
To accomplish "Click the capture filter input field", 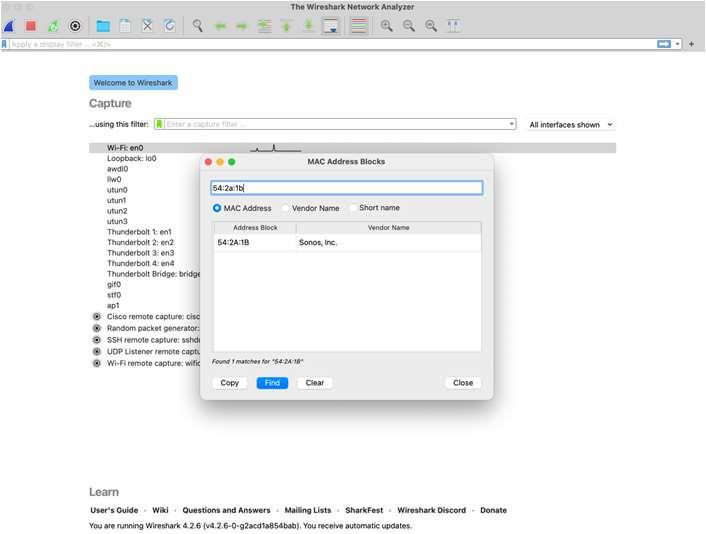I will (336, 124).
